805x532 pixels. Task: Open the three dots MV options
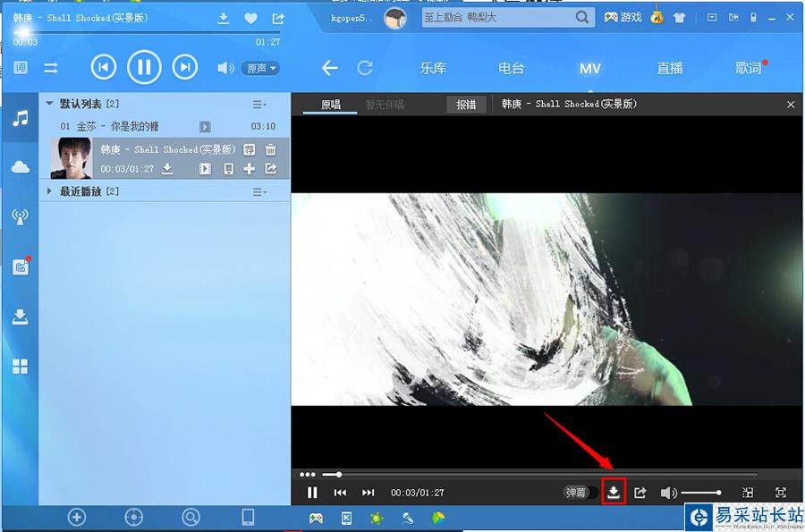[307, 475]
